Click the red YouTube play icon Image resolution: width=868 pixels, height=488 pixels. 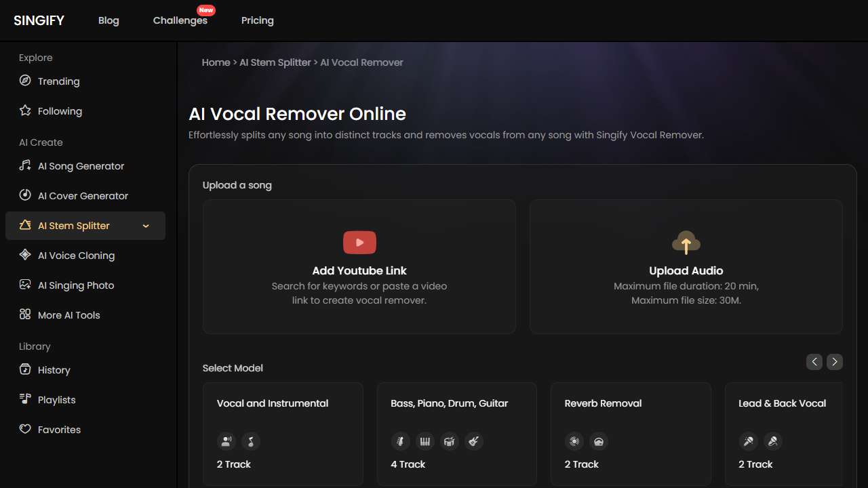[359, 243]
